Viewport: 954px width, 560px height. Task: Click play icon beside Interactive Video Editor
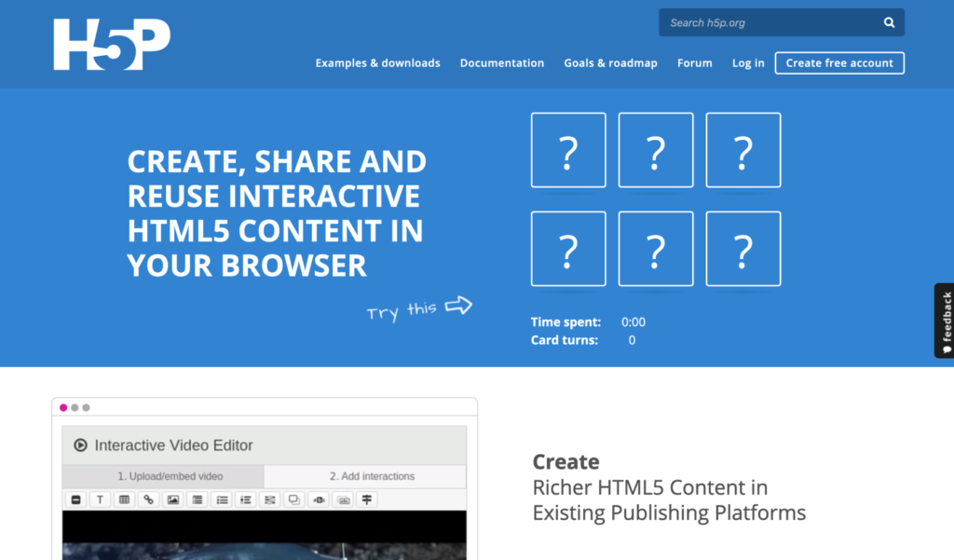point(80,445)
